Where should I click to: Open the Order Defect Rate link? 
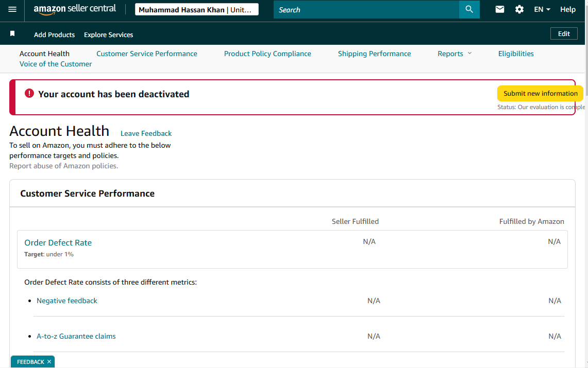[58, 242]
